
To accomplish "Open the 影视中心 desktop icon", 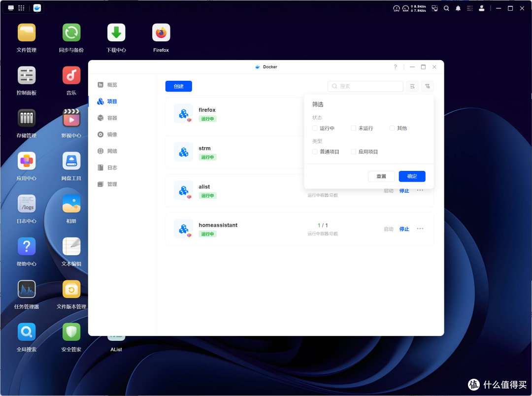I will point(71,118).
